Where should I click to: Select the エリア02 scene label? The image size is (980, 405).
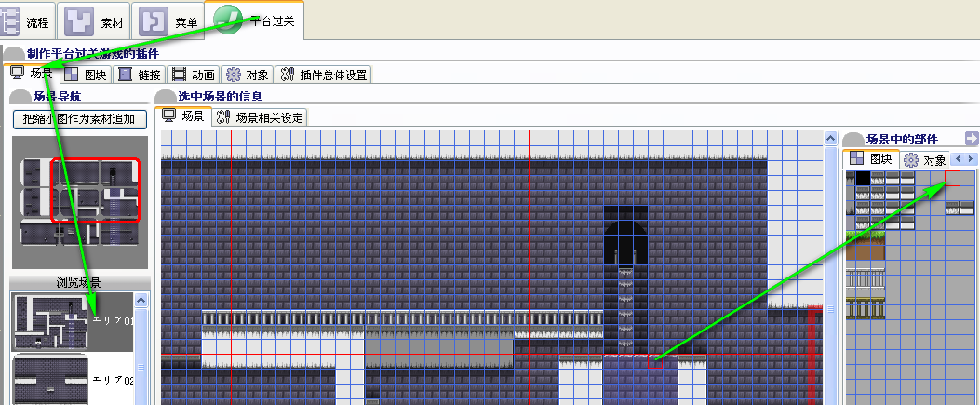pyautogui.click(x=114, y=379)
